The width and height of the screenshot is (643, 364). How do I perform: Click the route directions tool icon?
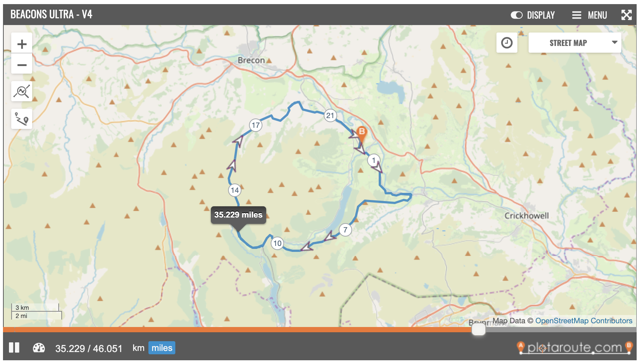pyautogui.click(x=21, y=118)
